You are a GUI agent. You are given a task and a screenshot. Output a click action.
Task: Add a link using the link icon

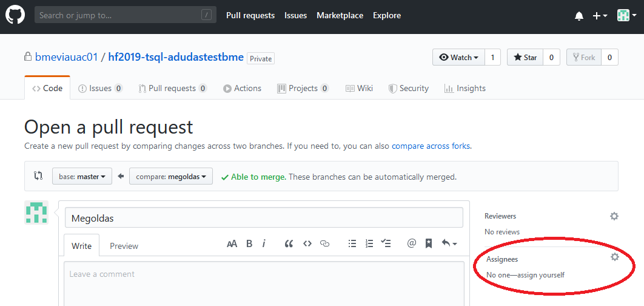(x=324, y=244)
